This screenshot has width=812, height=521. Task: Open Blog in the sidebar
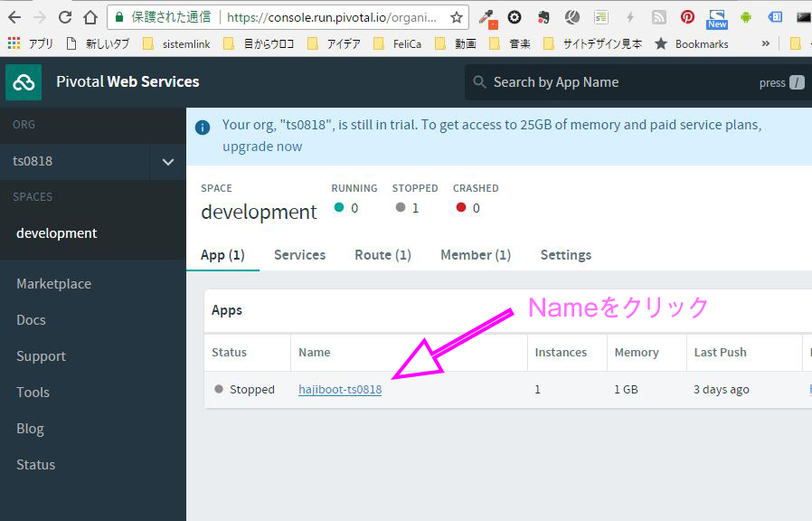click(30, 429)
